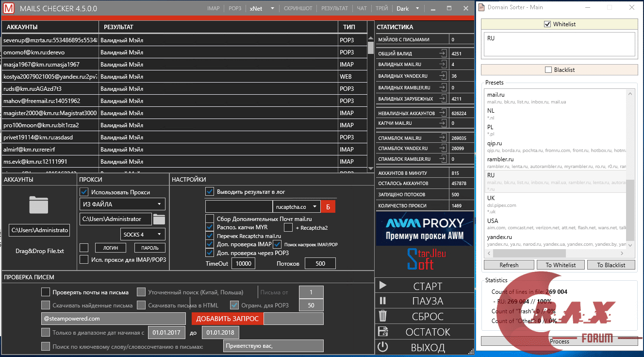644x357 pixels.
Task: Click the proxy file browse folder icon
Action: (159, 219)
